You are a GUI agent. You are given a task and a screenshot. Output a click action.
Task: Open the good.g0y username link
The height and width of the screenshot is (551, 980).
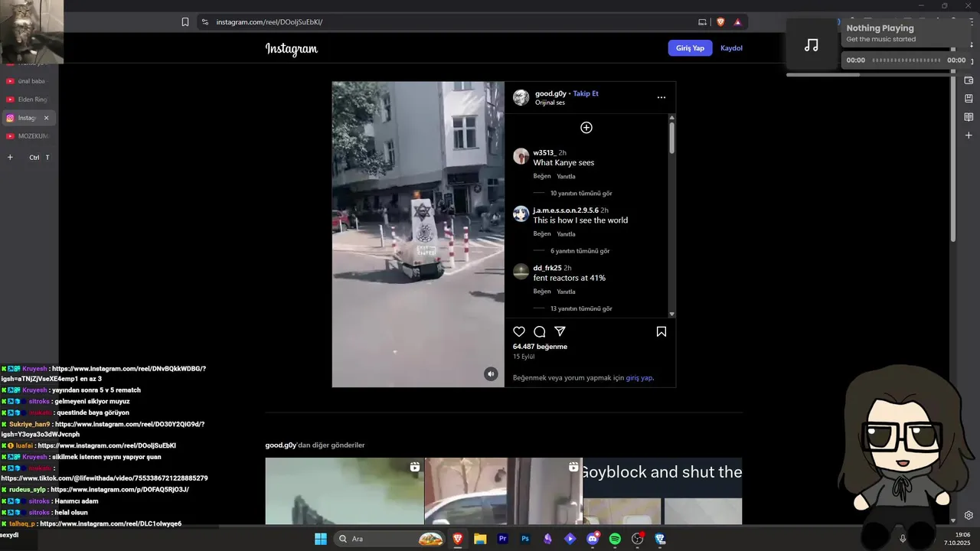coord(550,93)
